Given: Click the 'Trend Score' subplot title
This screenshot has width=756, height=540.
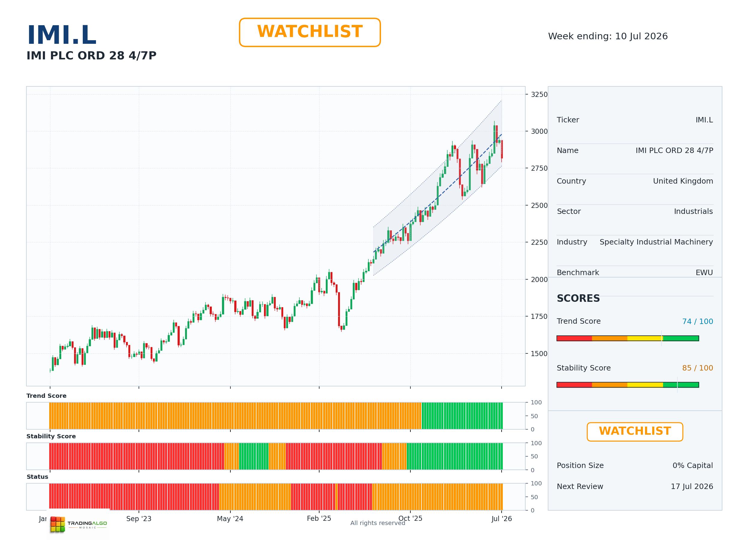Looking at the screenshot, I should (46, 396).
